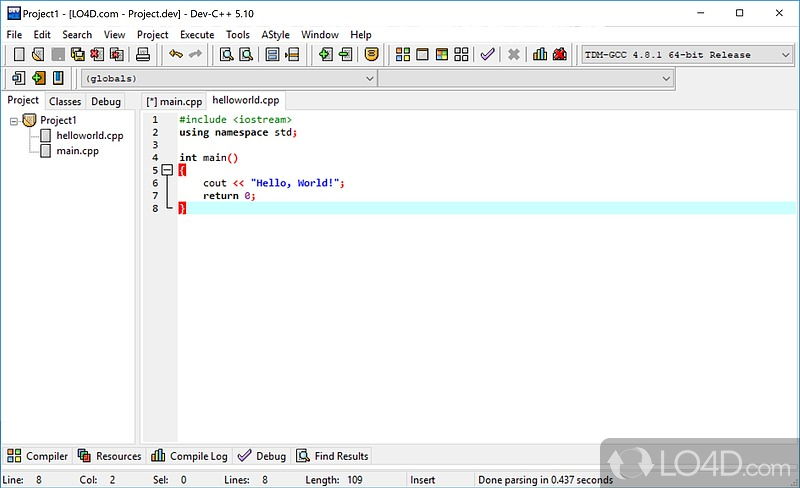Collapse the Project1 tree node
The height and width of the screenshot is (488, 800).
14,121
